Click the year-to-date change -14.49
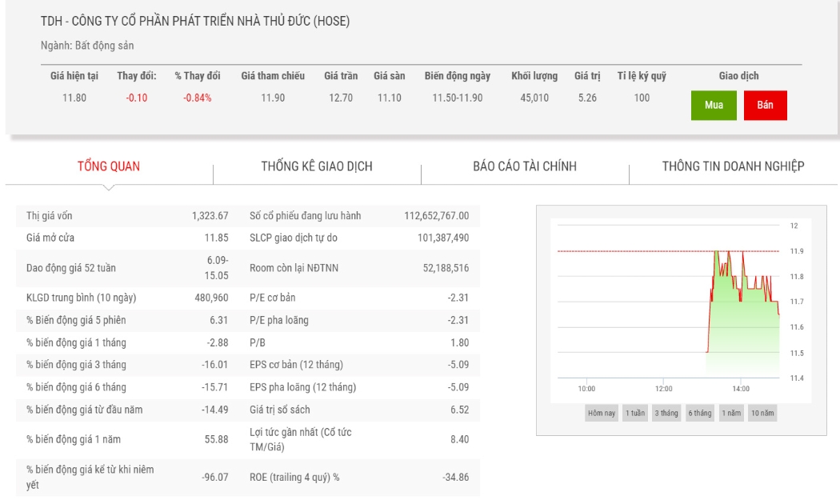Viewport: 840px width, 504px height. tap(215, 410)
